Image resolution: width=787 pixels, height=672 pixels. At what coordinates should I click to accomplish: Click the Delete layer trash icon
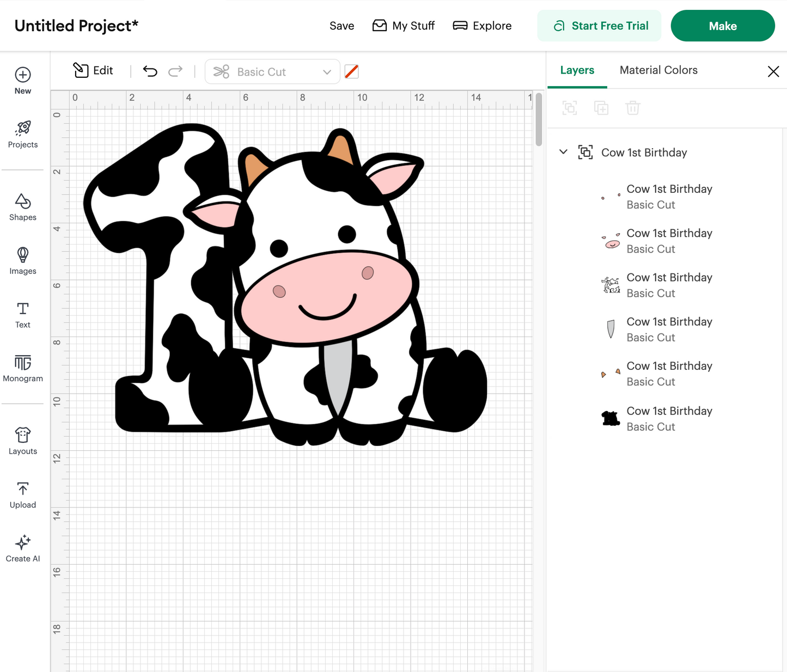(x=632, y=108)
